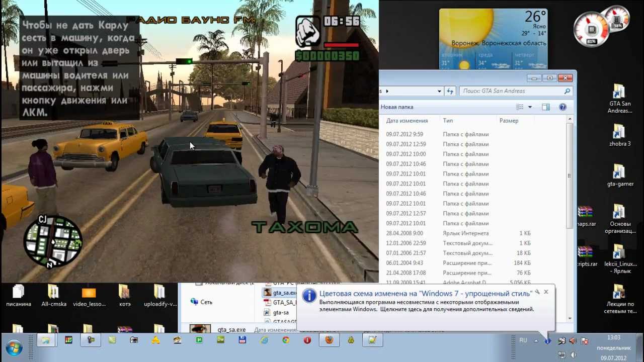Click the weather gadget showing 26°

click(493, 39)
